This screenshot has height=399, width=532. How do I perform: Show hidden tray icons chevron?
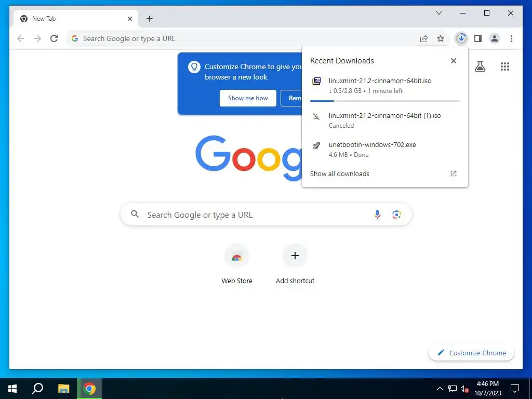tap(440, 389)
